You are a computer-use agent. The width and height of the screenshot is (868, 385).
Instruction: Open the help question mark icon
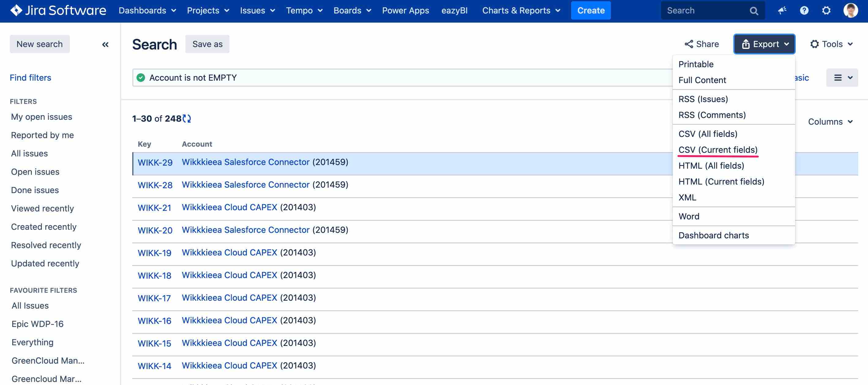(804, 10)
